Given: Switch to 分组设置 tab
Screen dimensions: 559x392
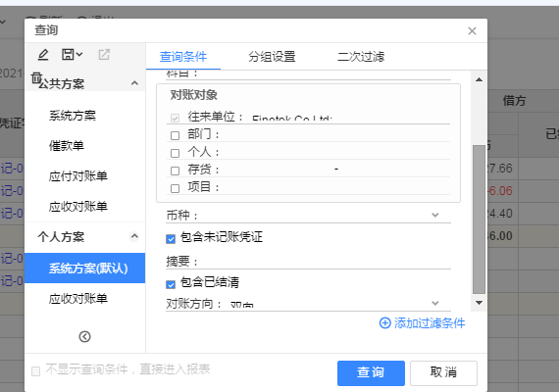Looking at the screenshot, I should (272, 57).
